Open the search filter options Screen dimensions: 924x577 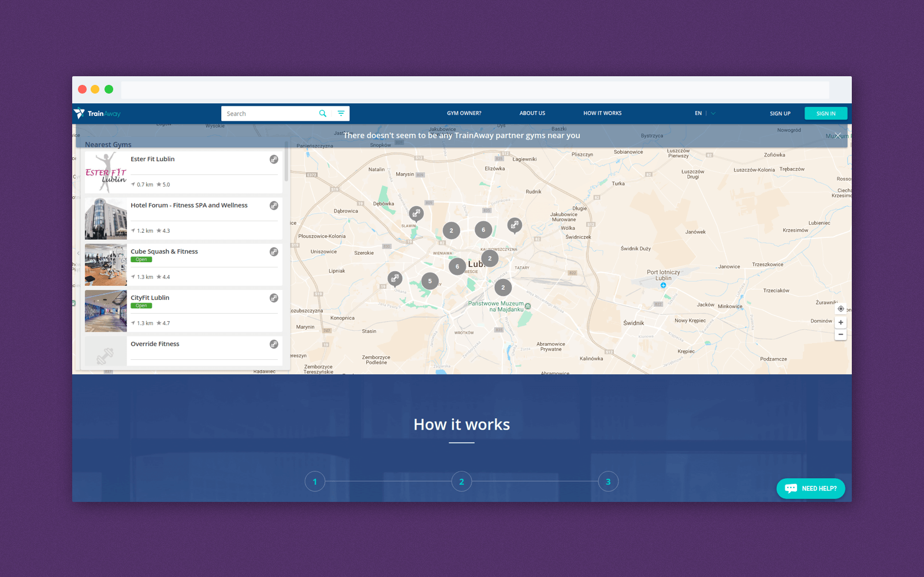pos(341,113)
